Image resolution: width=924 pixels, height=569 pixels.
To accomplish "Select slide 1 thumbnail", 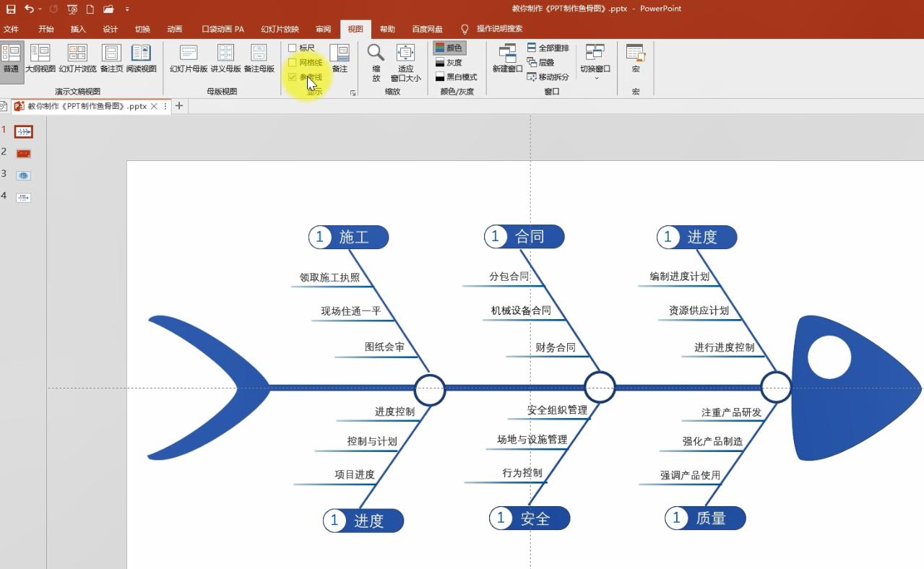I will (x=24, y=131).
